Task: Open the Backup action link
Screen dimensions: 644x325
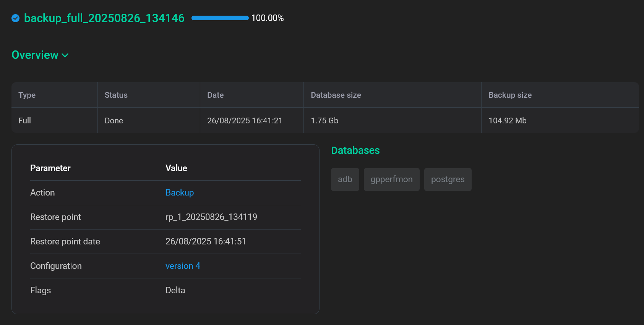Action: (x=179, y=192)
